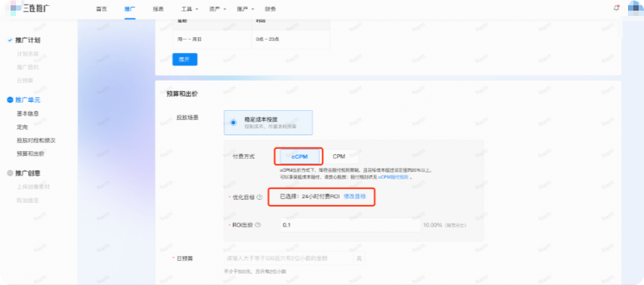Select 附加信息 in sidebar

coord(27,201)
